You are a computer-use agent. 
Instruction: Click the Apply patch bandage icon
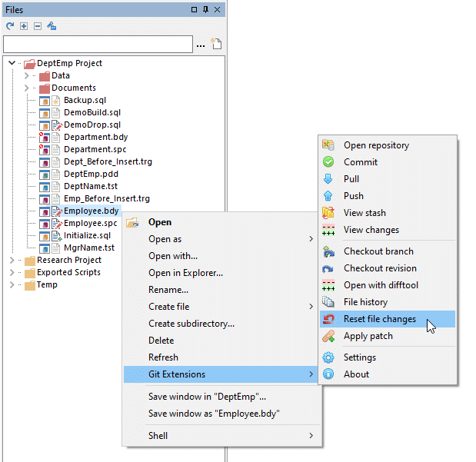328,336
